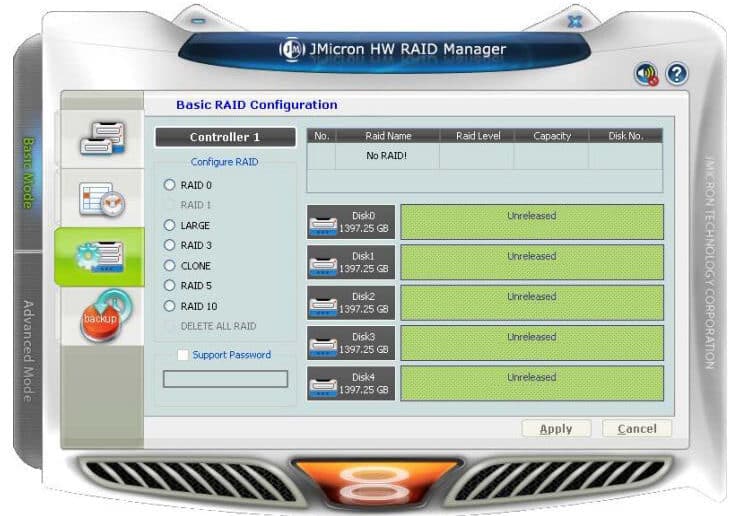
Task: Select the RAID 0 radio option
Action: click(x=170, y=185)
